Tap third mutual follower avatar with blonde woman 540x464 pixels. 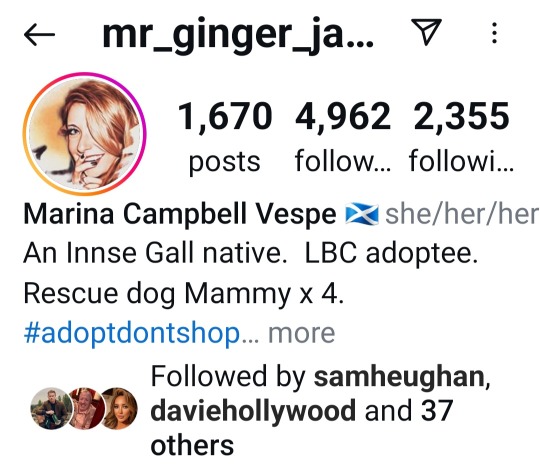[117, 409]
